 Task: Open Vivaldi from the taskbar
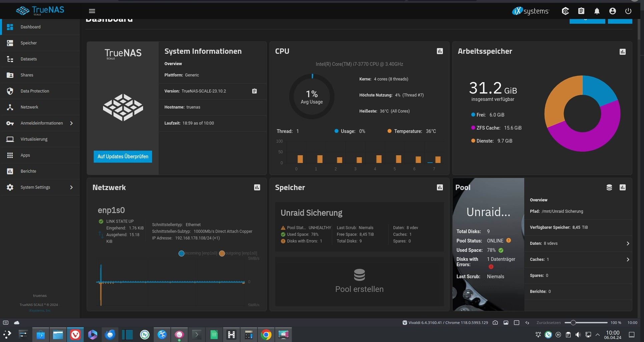(x=75, y=334)
